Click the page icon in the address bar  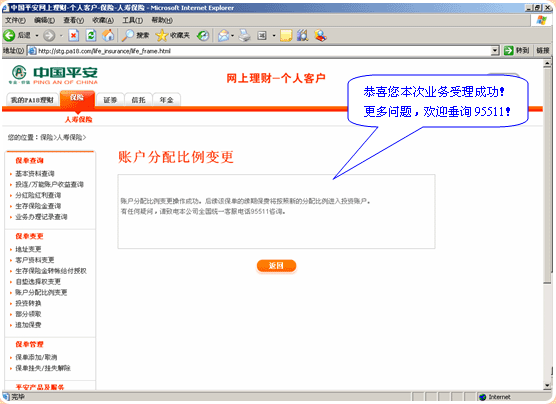(32, 51)
